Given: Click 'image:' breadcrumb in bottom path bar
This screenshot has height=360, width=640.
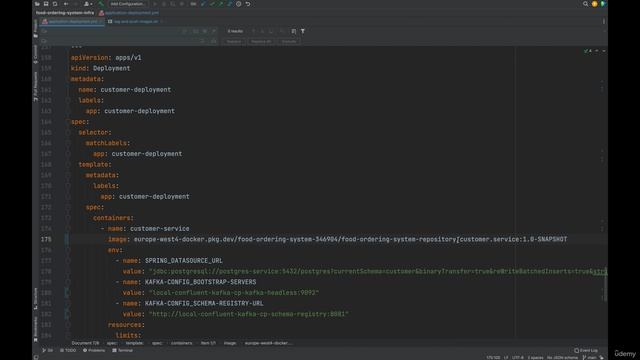Looking at the screenshot, I should coord(230,343).
